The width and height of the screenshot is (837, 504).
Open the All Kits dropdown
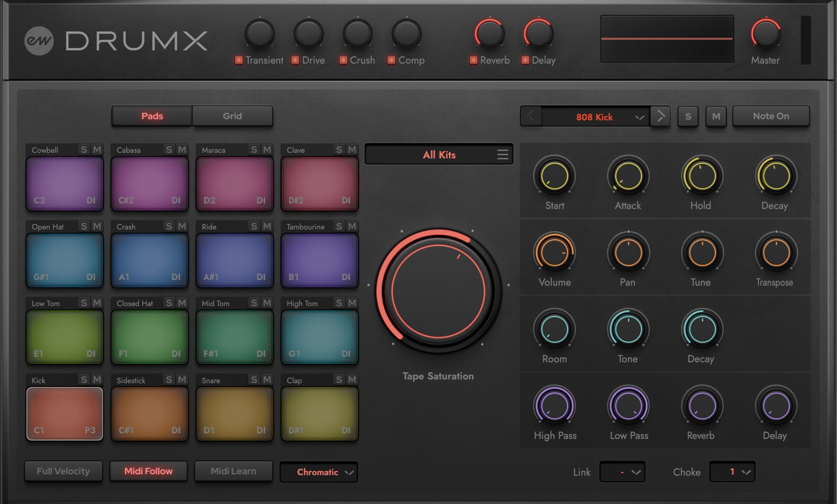pos(439,155)
